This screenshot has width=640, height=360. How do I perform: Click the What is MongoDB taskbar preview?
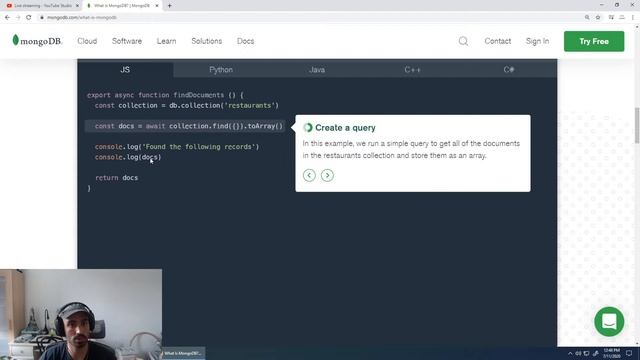click(x=183, y=353)
